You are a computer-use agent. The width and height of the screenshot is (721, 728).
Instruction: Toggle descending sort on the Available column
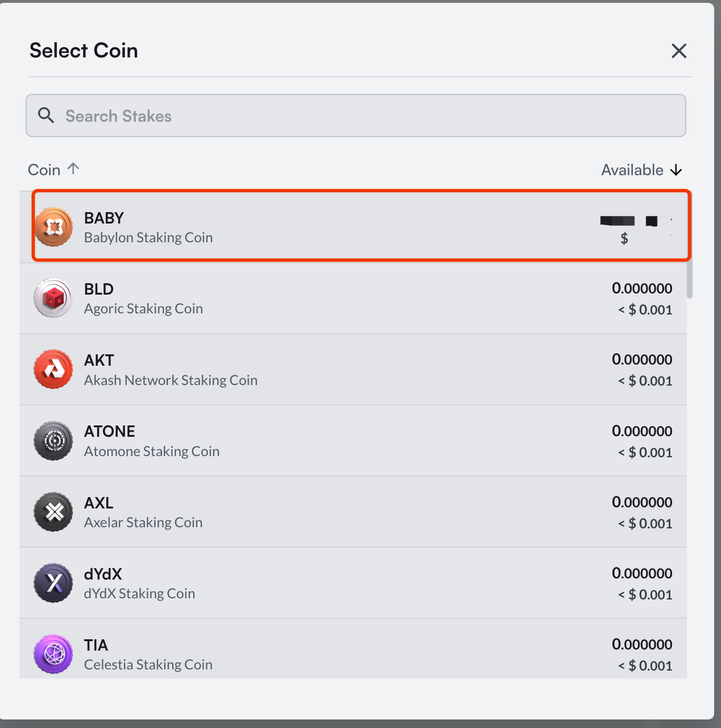(641, 169)
